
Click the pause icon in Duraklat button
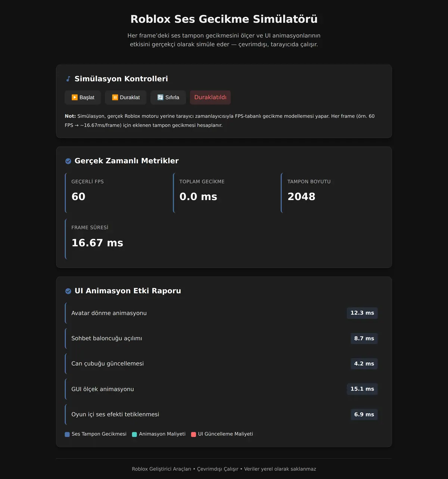(115, 98)
